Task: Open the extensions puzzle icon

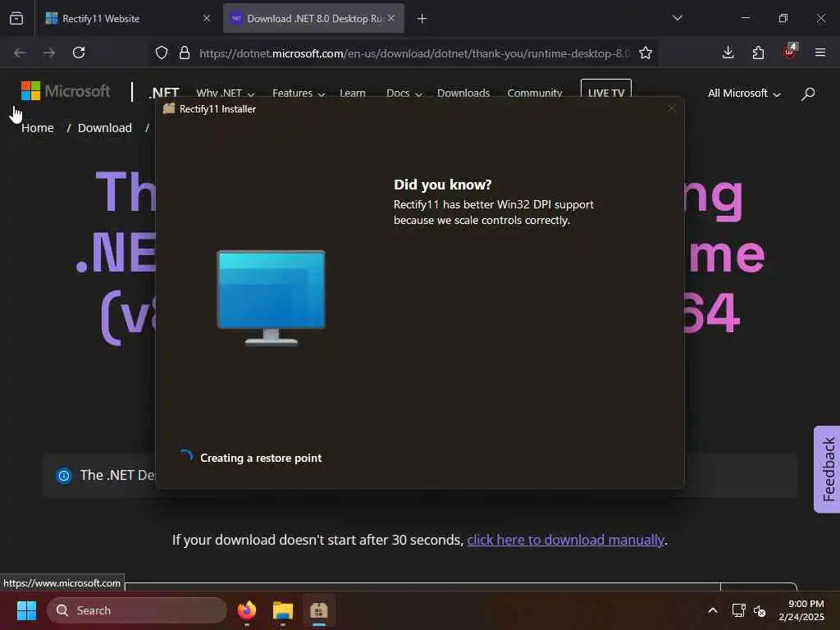Action: (x=758, y=52)
